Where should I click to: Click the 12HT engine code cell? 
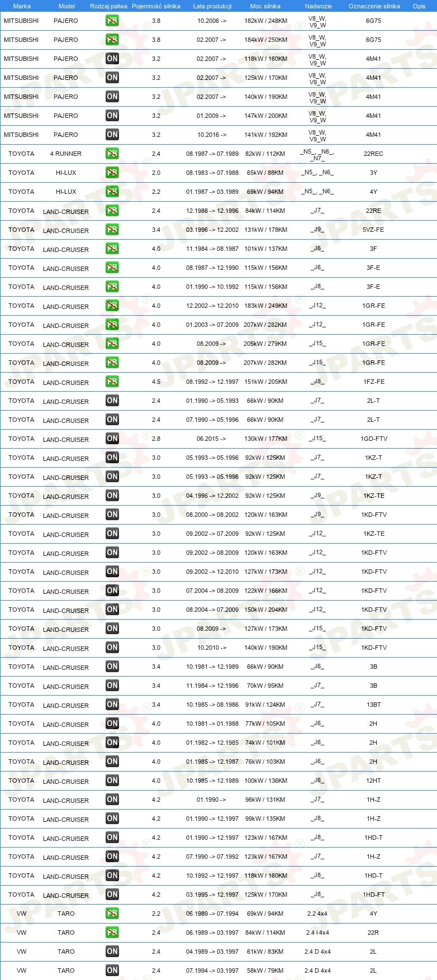pyautogui.click(x=373, y=781)
